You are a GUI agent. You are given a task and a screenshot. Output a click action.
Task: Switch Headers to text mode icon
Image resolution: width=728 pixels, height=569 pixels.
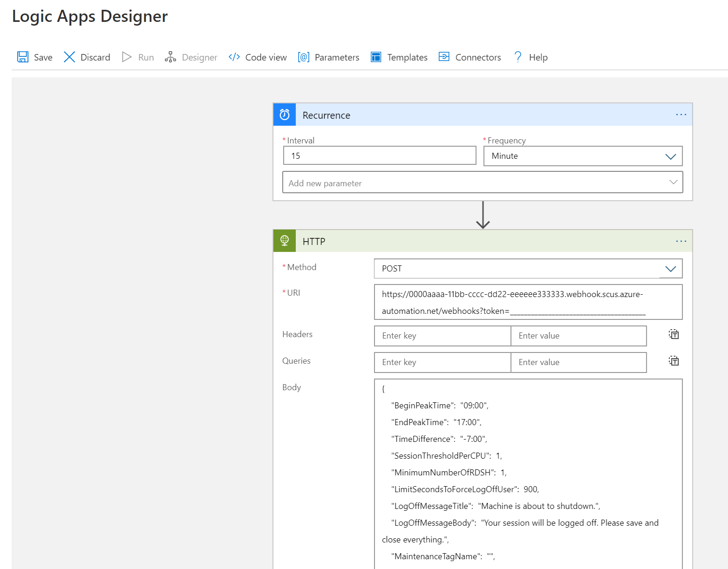[x=674, y=334]
